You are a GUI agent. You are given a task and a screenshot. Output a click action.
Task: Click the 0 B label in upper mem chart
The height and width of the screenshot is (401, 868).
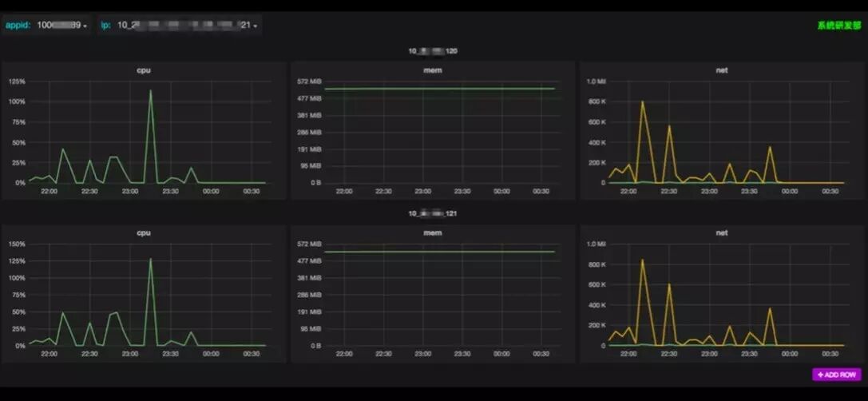(x=316, y=183)
